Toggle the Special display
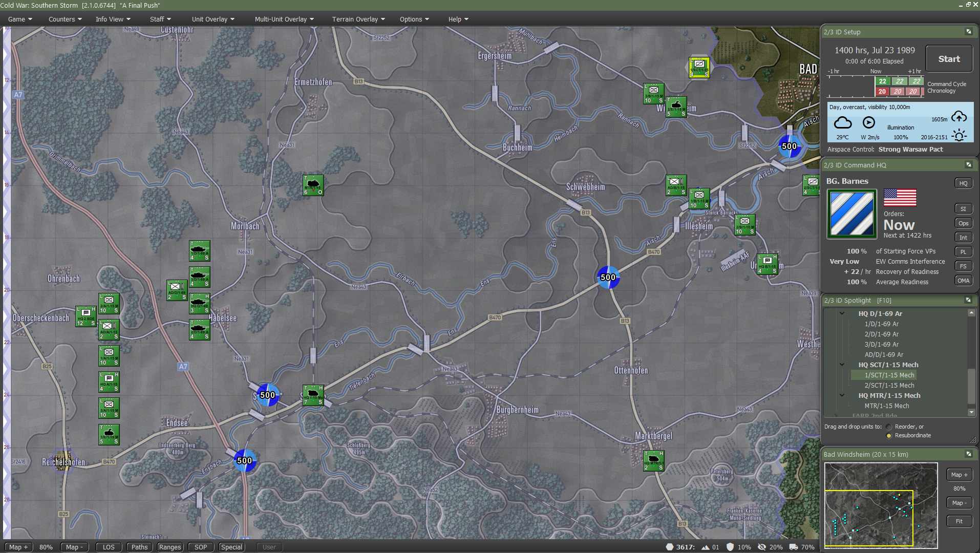This screenshot has height=553, width=980. (231, 547)
